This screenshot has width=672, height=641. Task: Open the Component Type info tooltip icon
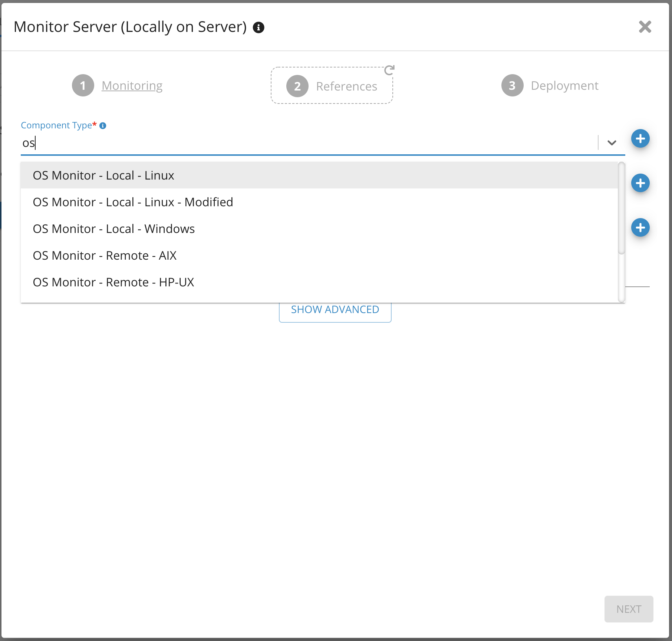pos(103,126)
